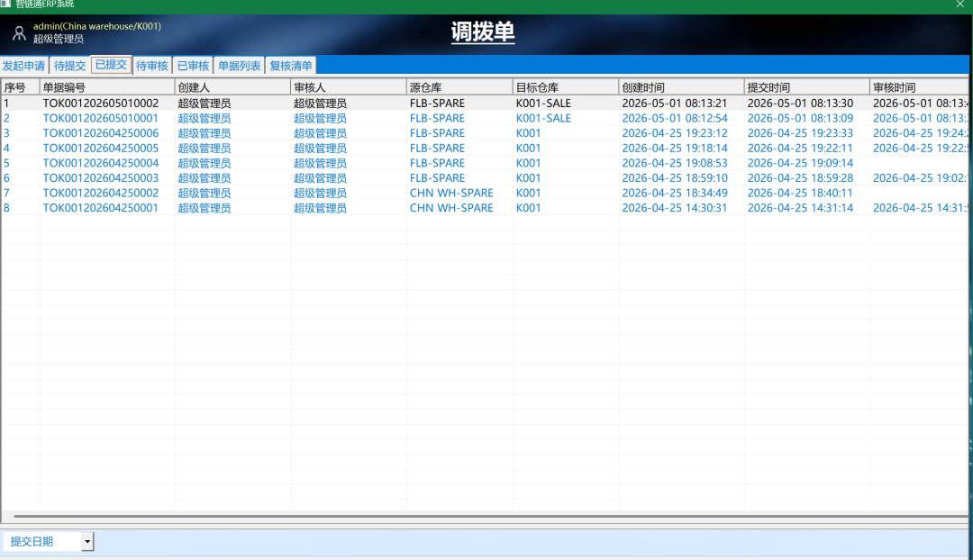This screenshot has width=973, height=560.
Task: Select document TOK001202605010001
Action: pos(101,118)
